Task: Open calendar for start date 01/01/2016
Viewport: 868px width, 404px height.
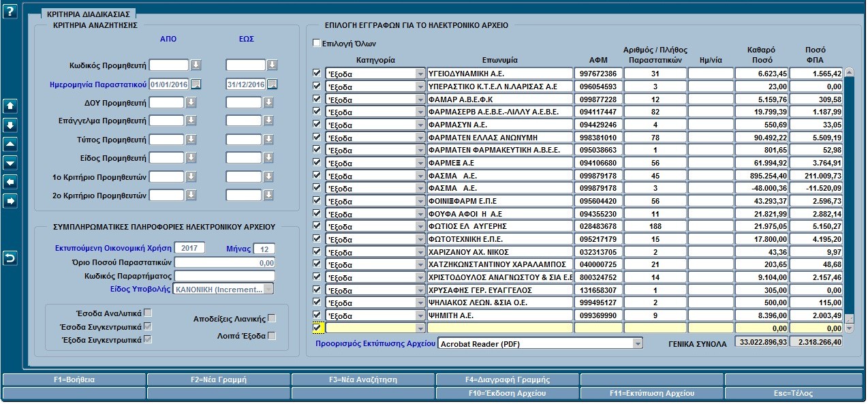Action: pos(196,84)
